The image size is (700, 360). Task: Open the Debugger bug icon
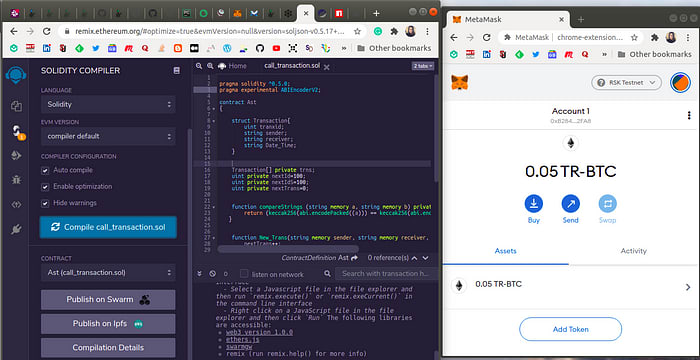(17, 180)
